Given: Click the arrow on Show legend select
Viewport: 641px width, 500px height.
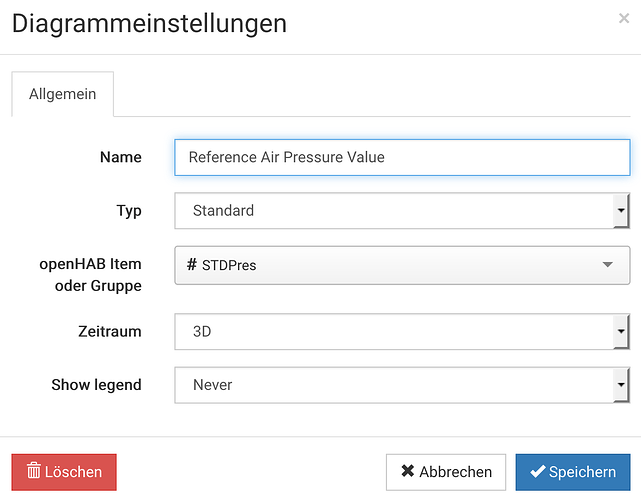Looking at the screenshot, I should coord(621,384).
